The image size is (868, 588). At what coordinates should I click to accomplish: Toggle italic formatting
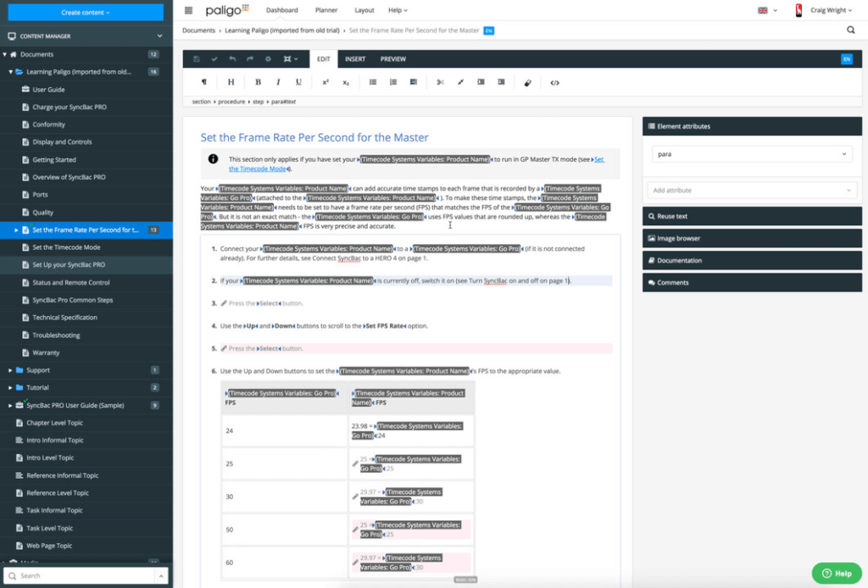click(x=278, y=82)
